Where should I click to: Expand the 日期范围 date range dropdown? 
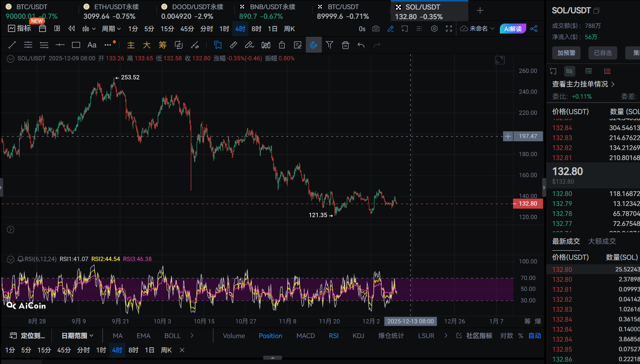pyautogui.click(x=77, y=336)
